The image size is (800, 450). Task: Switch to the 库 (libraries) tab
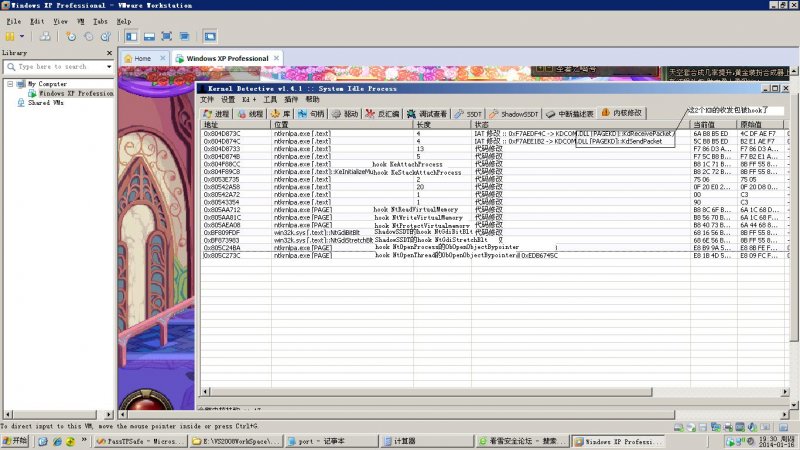(x=281, y=114)
